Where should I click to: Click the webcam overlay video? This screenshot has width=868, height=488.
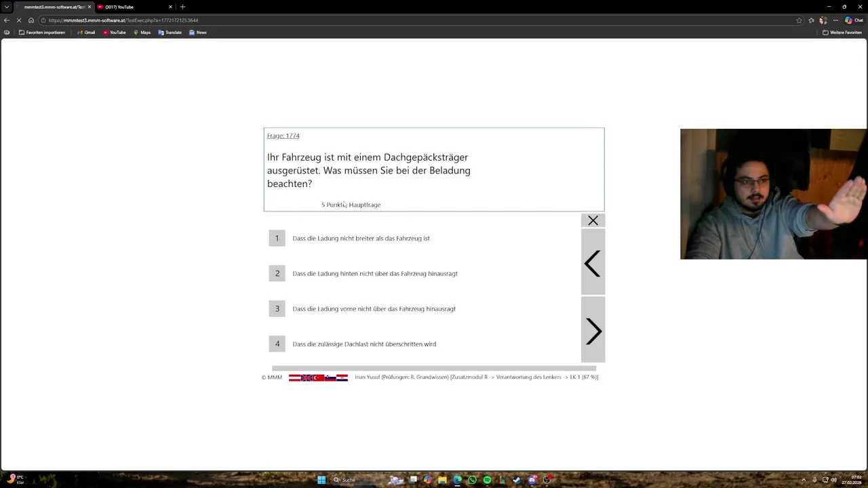click(x=774, y=194)
